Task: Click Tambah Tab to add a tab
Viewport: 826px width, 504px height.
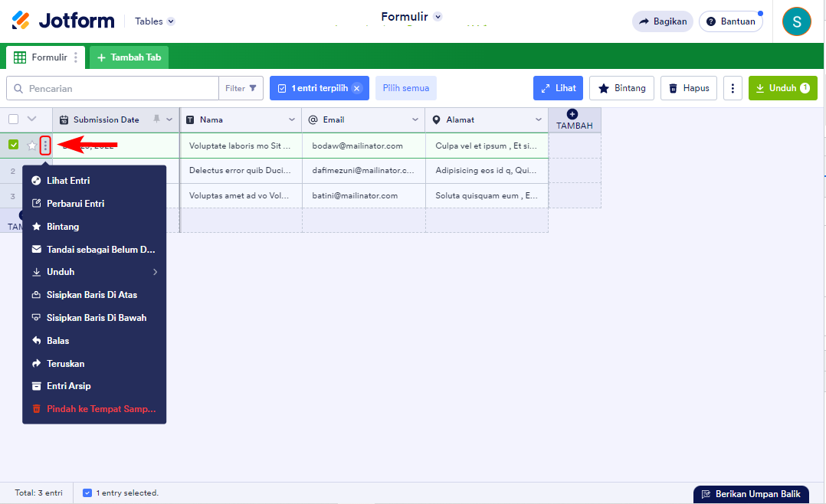Action: point(129,57)
